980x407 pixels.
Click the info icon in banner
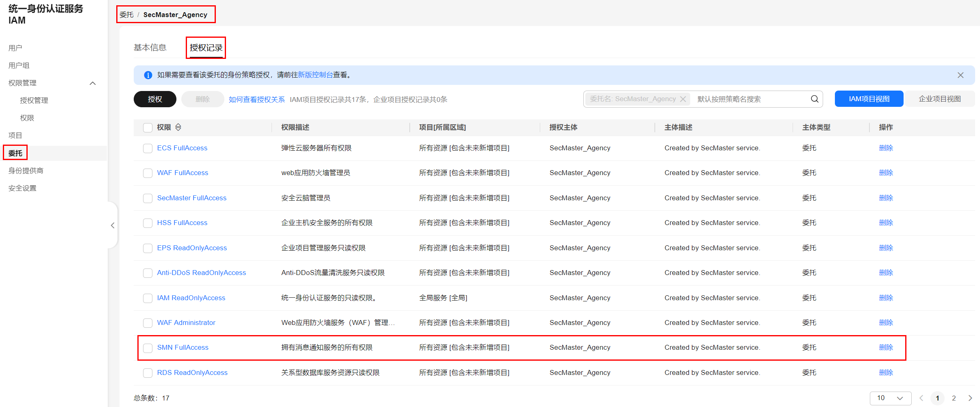[x=148, y=75]
